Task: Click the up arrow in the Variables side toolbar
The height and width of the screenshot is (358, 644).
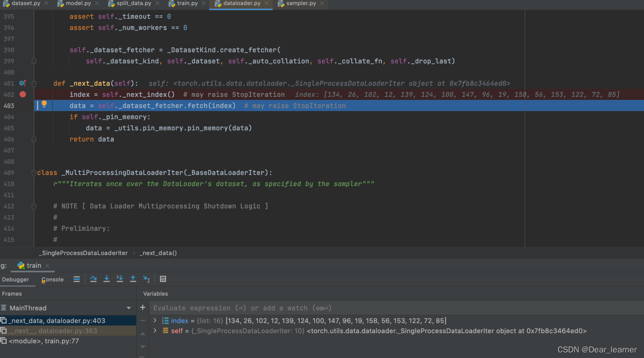Action: coord(143,333)
